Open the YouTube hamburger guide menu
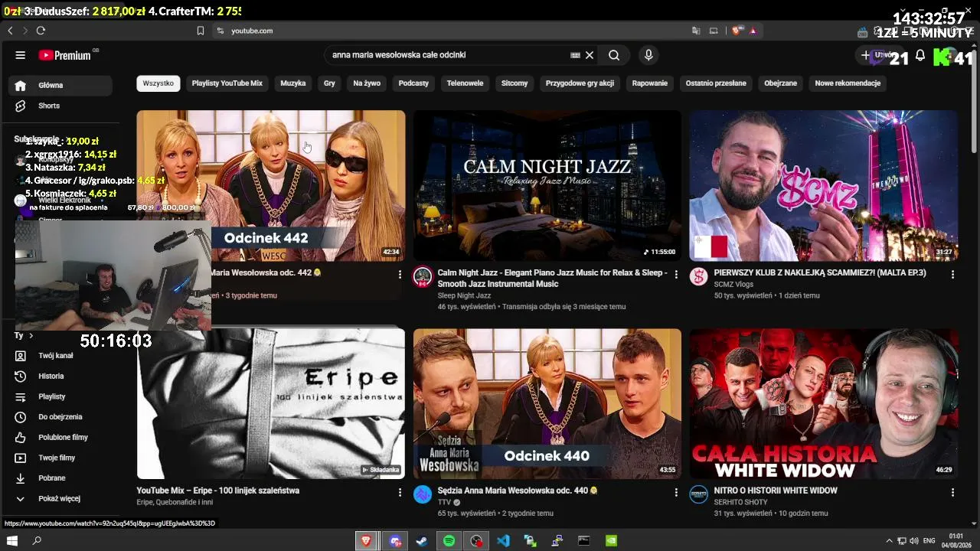Viewport: 980px width, 551px height. click(21, 55)
